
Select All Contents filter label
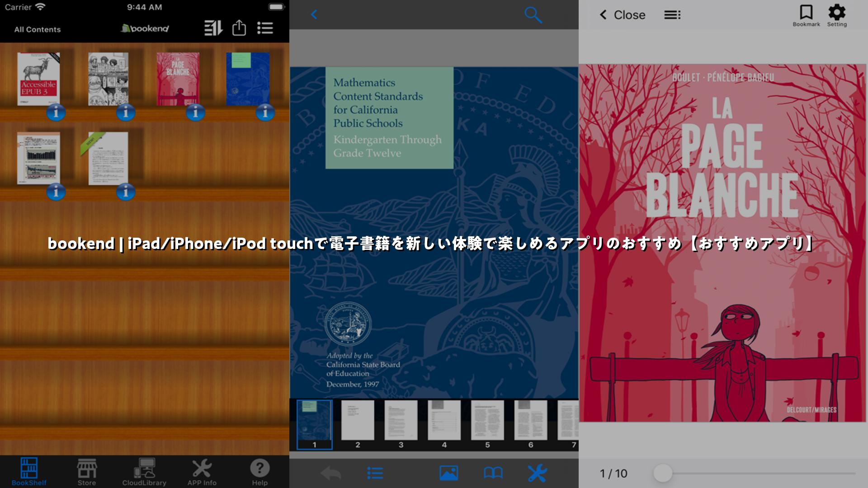[38, 29]
